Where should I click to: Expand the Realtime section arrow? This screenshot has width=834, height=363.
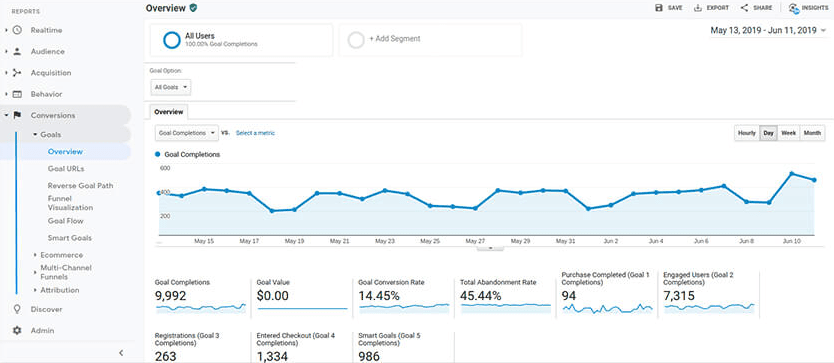tap(6, 30)
